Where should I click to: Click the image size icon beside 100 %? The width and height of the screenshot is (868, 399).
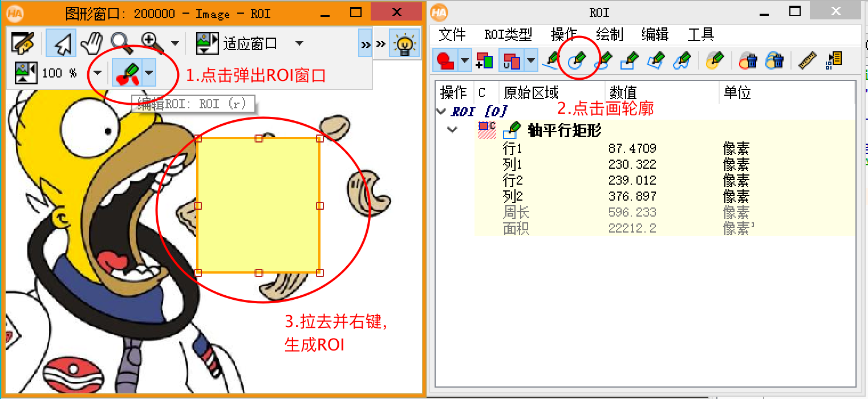pos(26,72)
